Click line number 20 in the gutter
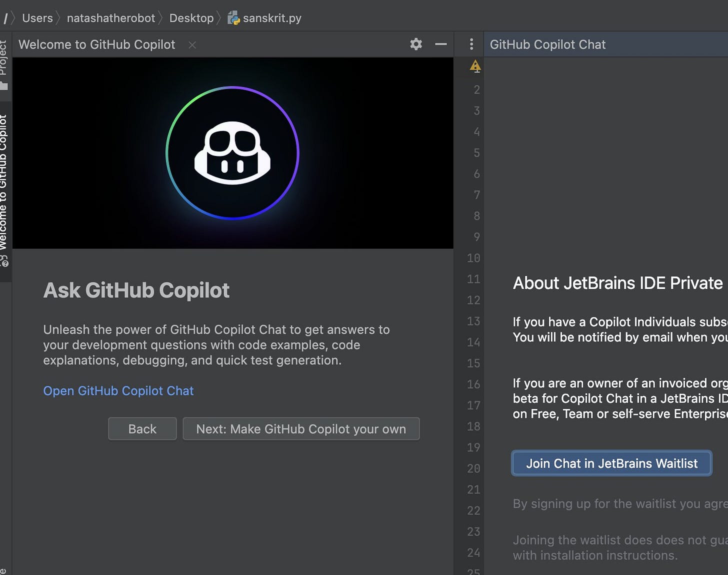728x575 pixels. pos(473,468)
